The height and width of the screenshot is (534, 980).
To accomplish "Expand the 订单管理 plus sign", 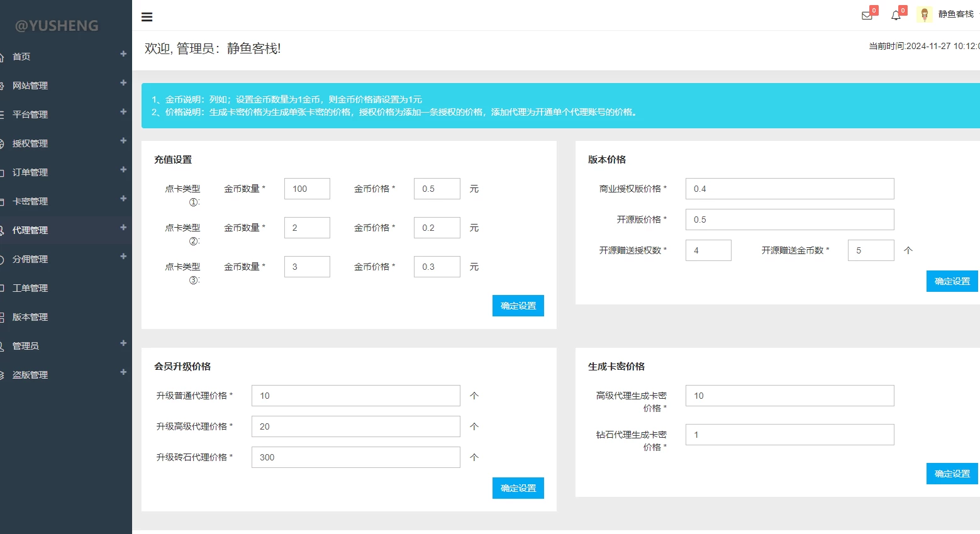I will pyautogui.click(x=123, y=170).
